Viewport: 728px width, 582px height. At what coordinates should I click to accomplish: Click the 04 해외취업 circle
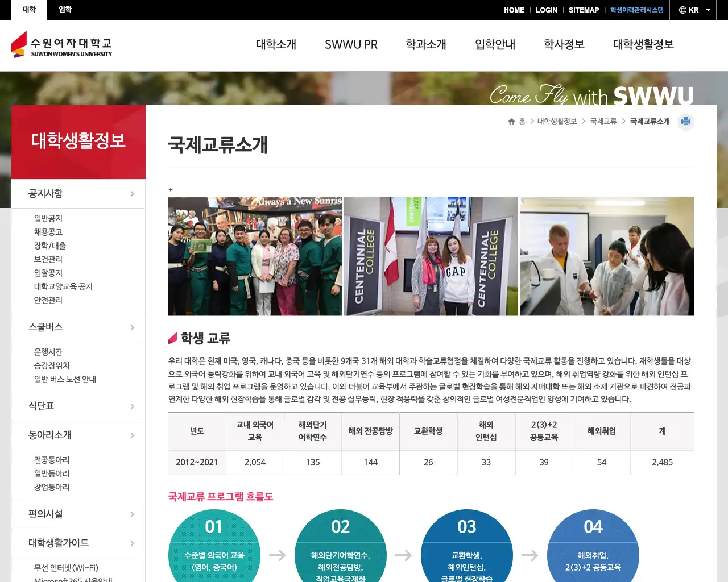pos(593,546)
